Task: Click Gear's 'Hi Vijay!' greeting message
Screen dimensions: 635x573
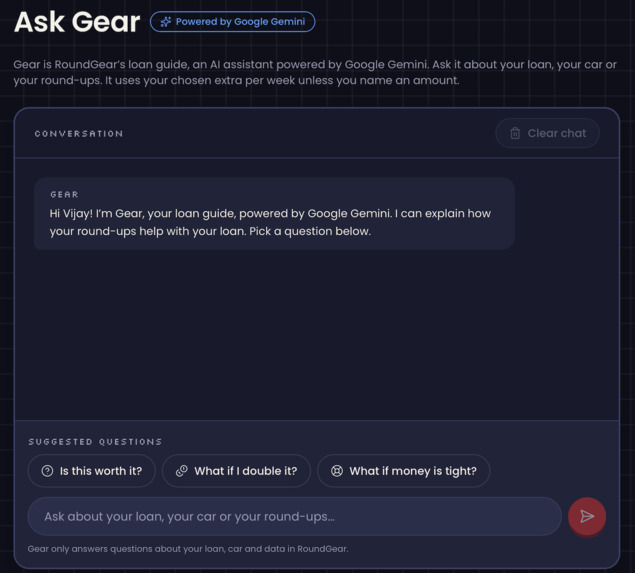Action: coord(274,213)
